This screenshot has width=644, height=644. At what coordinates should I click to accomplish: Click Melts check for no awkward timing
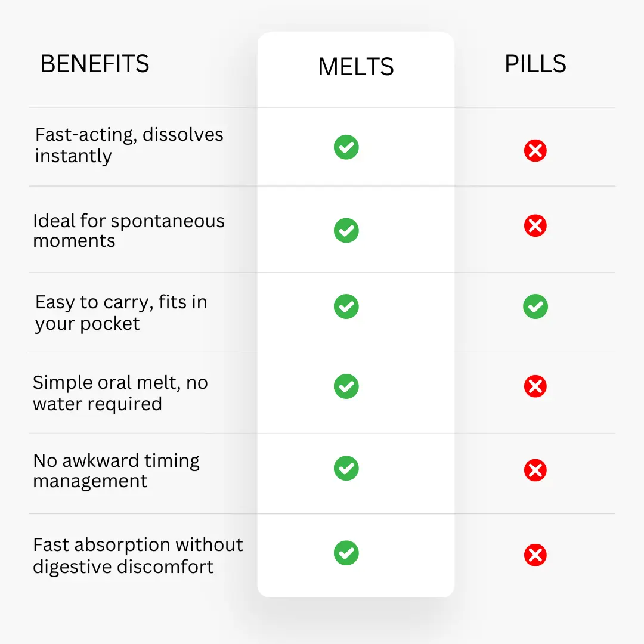tap(346, 468)
